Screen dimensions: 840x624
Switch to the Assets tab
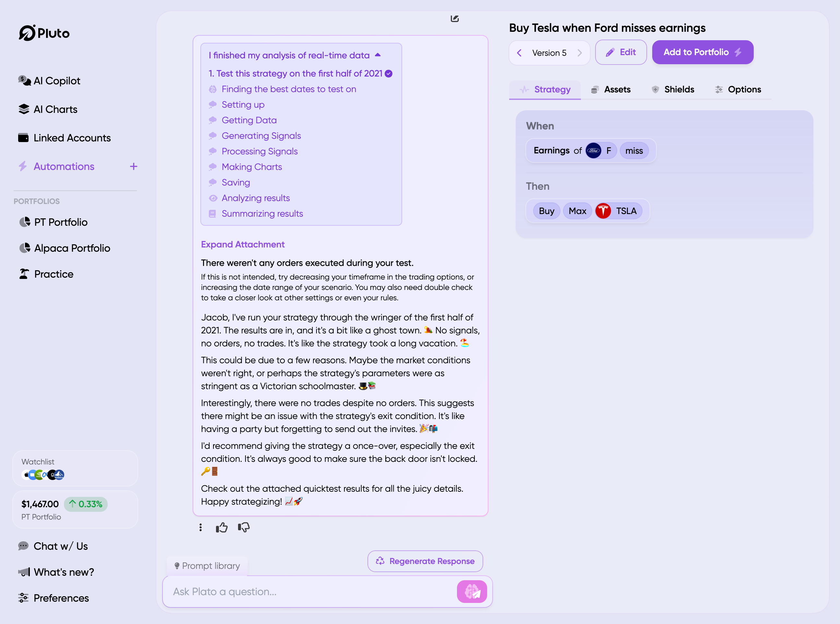pyautogui.click(x=611, y=90)
